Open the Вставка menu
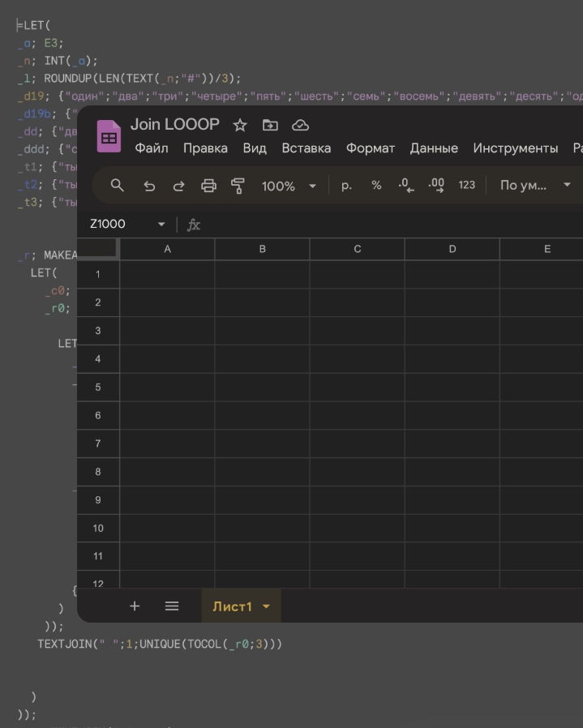 tap(307, 148)
